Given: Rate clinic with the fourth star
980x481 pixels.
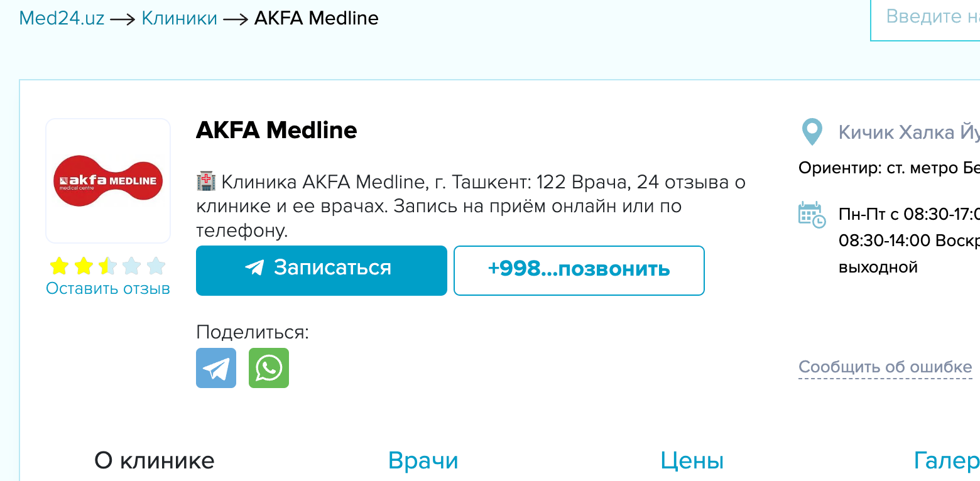Looking at the screenshot, I should point(132,266).
